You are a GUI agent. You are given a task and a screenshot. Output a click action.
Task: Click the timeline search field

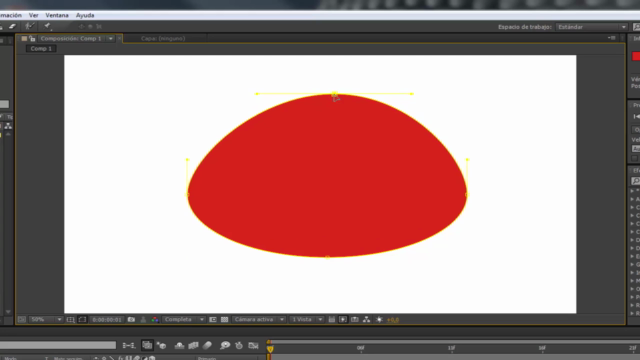point(58,345)
